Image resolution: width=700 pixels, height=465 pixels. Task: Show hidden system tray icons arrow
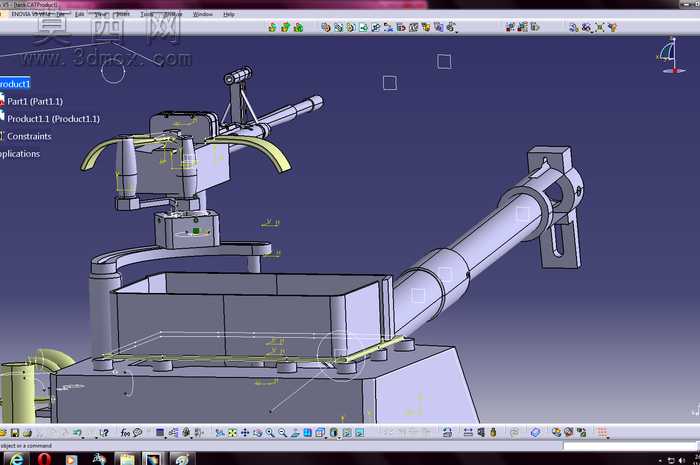tap(660, 460)
